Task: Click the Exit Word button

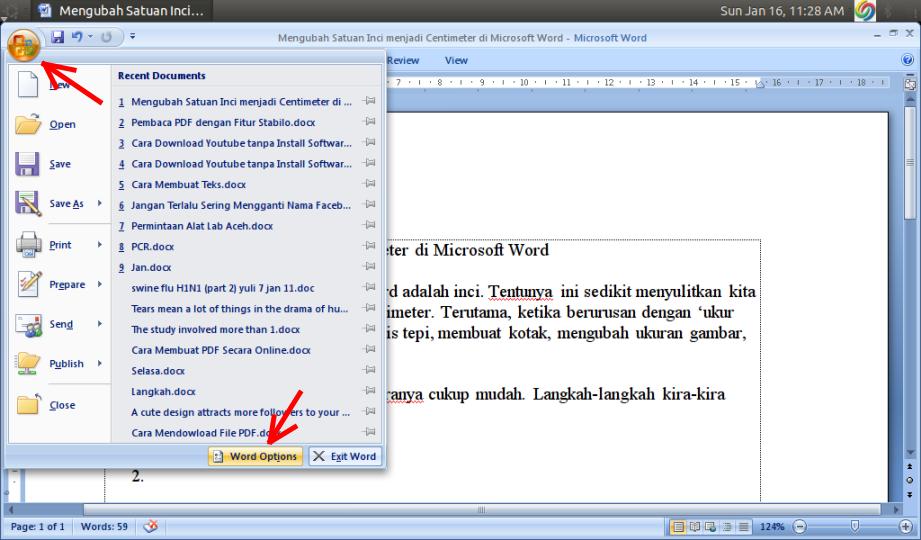Action: 345,456
